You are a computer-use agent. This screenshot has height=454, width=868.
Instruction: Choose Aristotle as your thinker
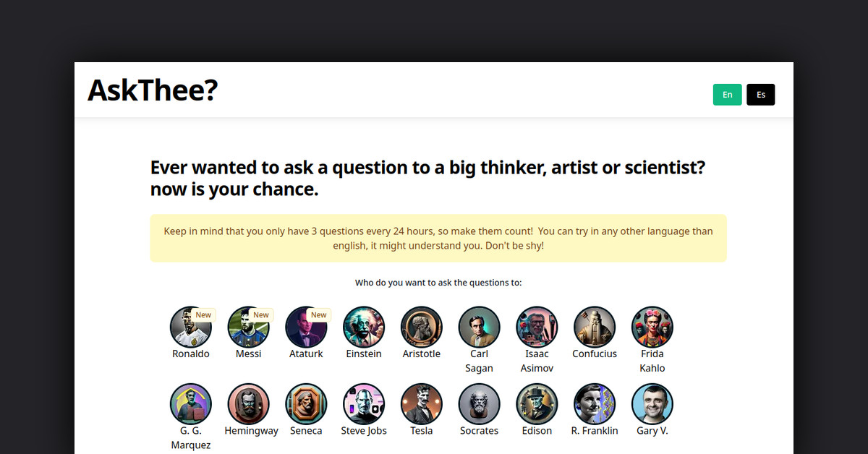click(421, 327)
